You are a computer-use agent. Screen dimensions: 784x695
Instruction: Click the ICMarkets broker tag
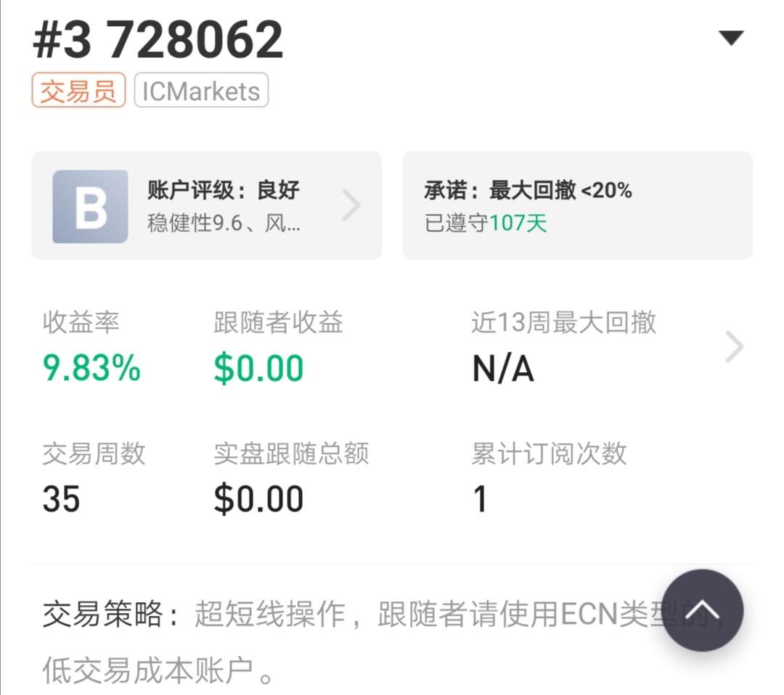point(201,91)
